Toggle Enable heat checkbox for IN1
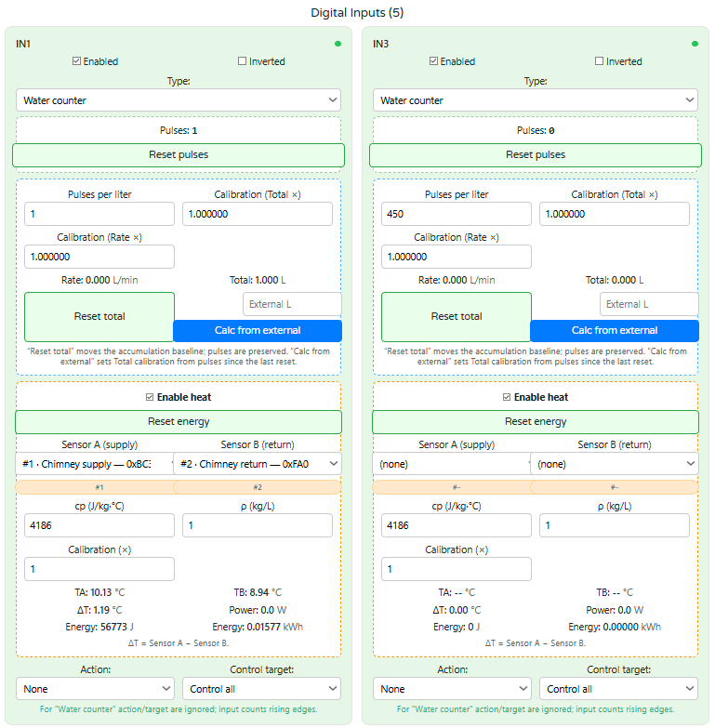Screen dimensions: 715x728 pyautogui.click(x=150, y=397)
